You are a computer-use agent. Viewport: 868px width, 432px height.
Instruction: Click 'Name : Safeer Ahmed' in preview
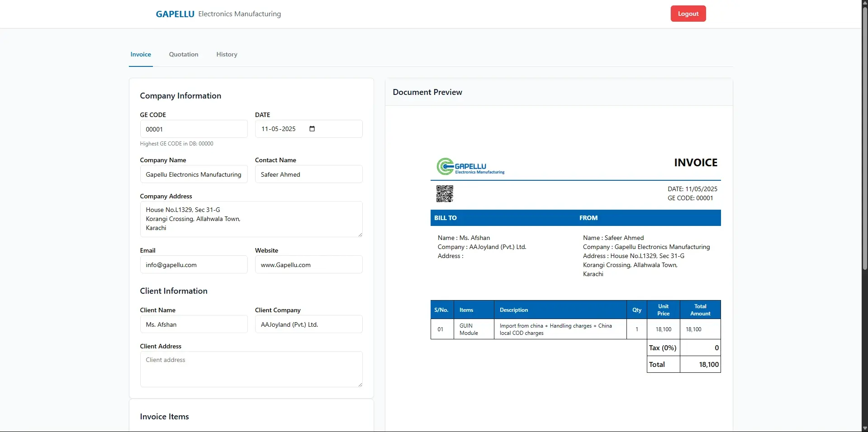coord(613,238)
